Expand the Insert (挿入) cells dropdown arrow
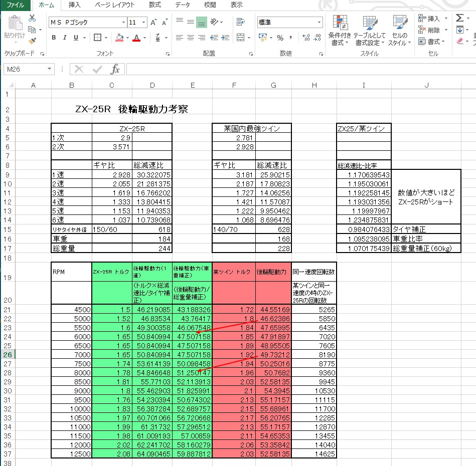Viewport: 476px width, 466px height. click(x=446, y=19)
